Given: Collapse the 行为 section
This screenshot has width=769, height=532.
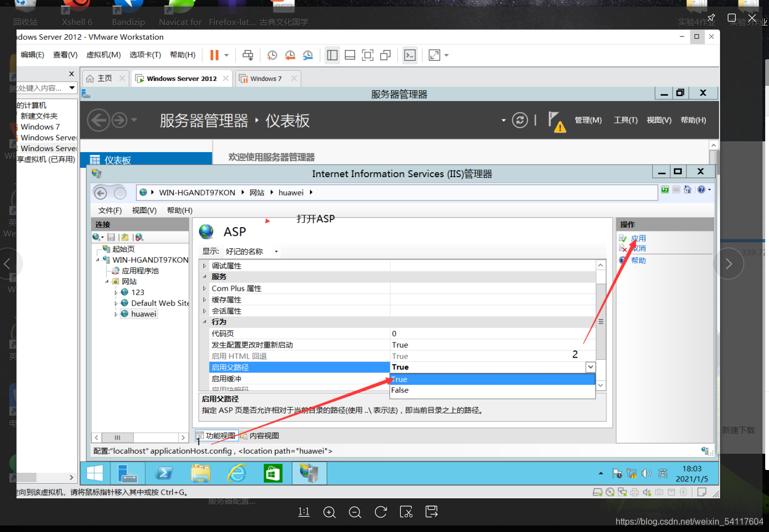Looking at the screenshot, I should click(x=204, y=322).
